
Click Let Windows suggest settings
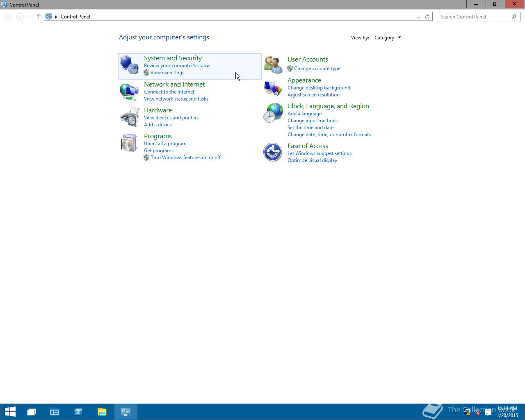[320, 153]
